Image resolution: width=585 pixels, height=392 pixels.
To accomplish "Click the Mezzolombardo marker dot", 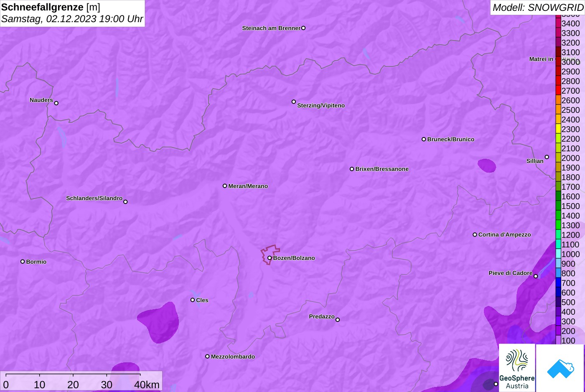I will coord(207,356).
